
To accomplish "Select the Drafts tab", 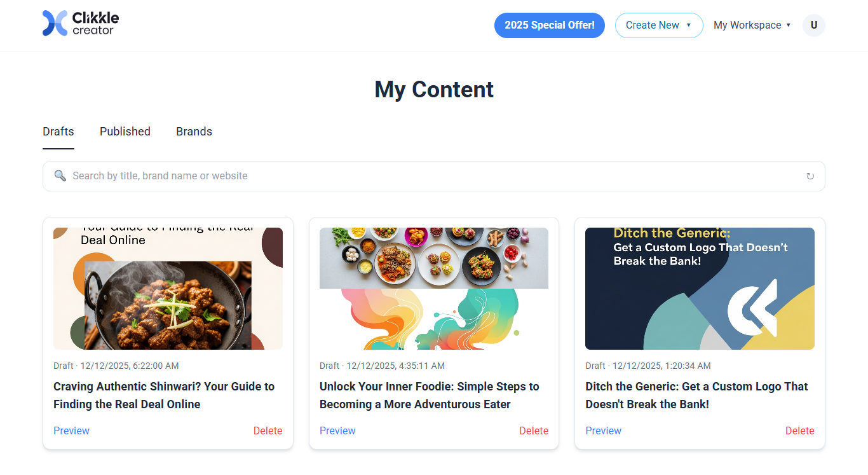I will point(58,132).
